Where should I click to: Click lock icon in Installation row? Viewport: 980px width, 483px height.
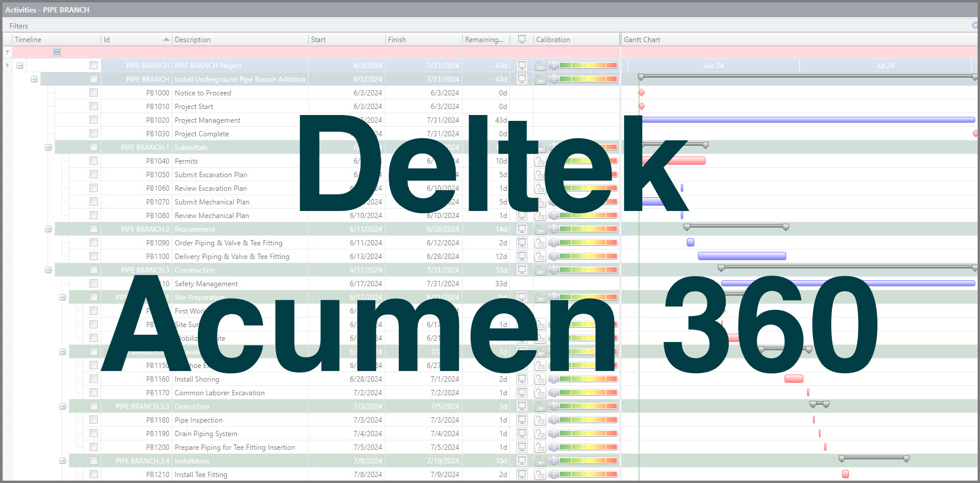pos(540,460)
